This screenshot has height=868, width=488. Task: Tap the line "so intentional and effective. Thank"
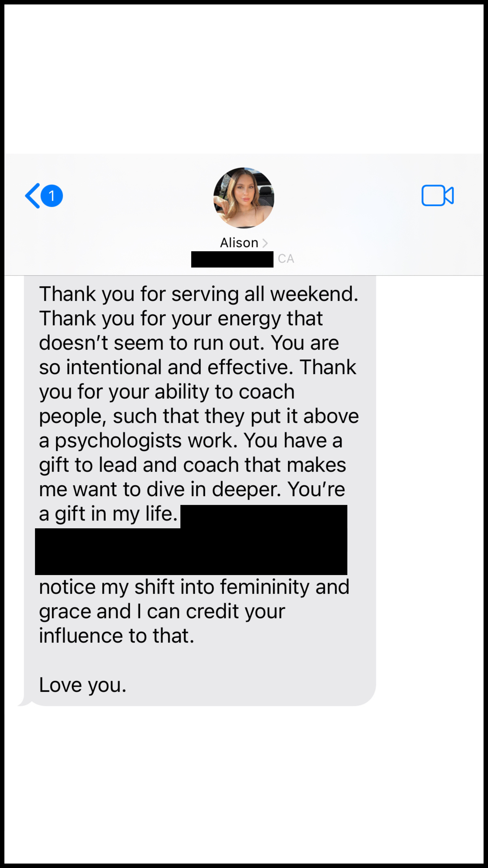(x=198, y=367)
